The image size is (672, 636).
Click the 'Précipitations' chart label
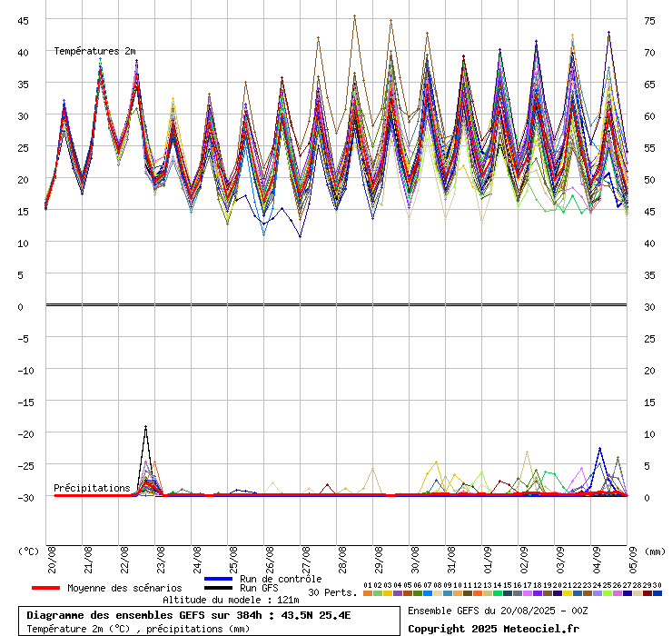pos(92,488)
